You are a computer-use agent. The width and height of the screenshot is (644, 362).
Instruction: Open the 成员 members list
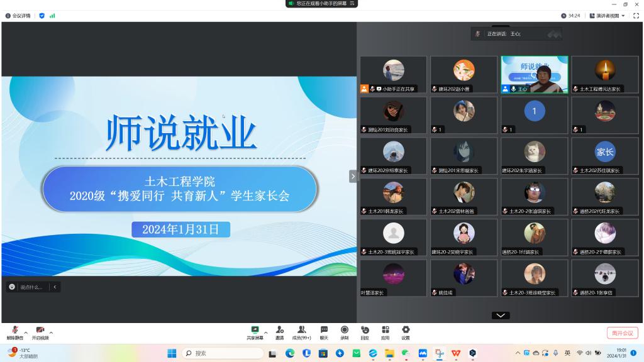click(x=301, y=332)
